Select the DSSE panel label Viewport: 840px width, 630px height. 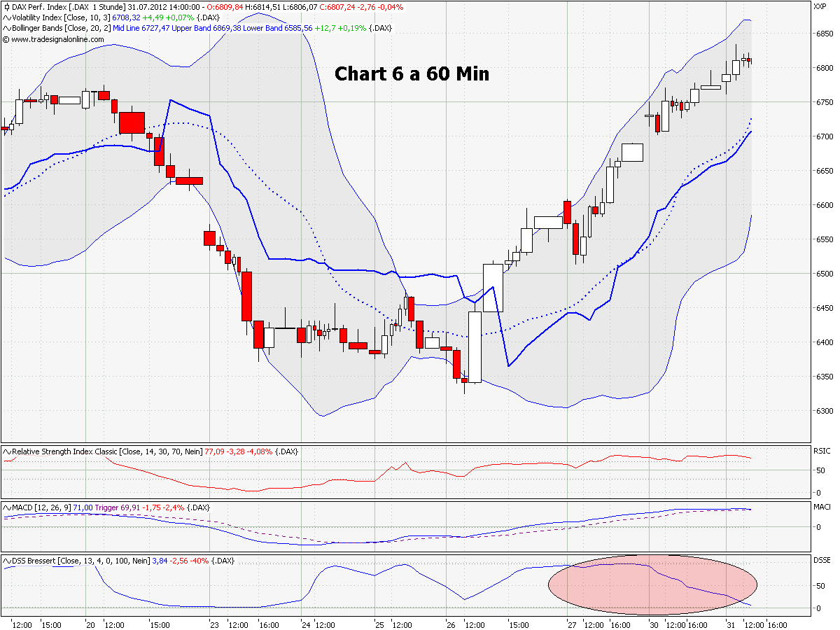pos(823,560)
